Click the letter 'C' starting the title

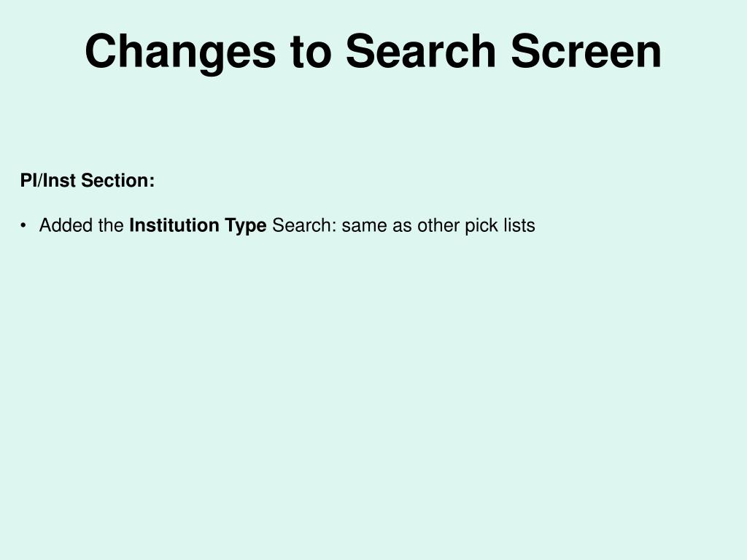coord(101,51)
